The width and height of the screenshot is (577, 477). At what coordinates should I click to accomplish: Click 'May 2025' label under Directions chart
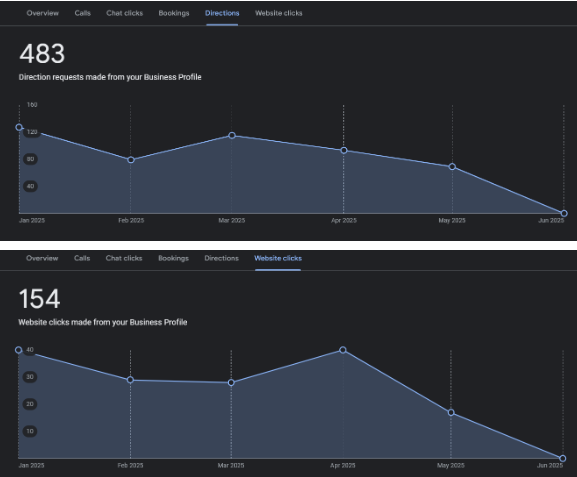coord(452,220)
